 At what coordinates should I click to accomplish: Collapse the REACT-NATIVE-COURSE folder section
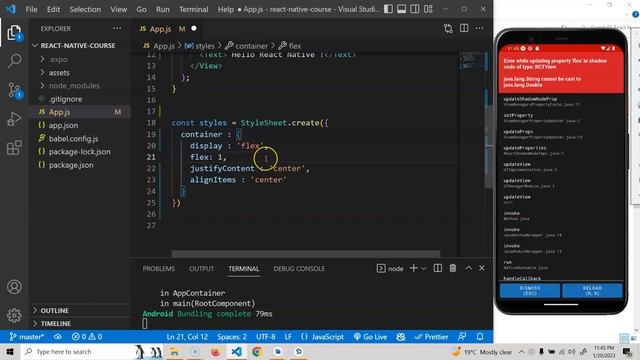click(78, 45)
